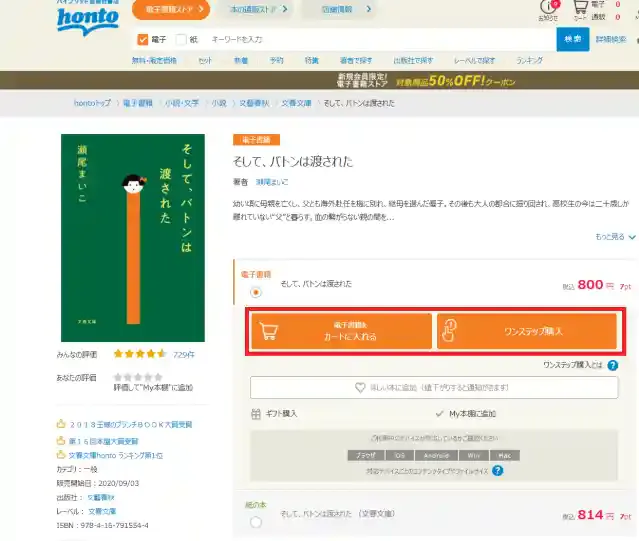Open the 出版社で探す menu item
The width and height of the screenshot is (639, 541).
[x=413, y=60]
